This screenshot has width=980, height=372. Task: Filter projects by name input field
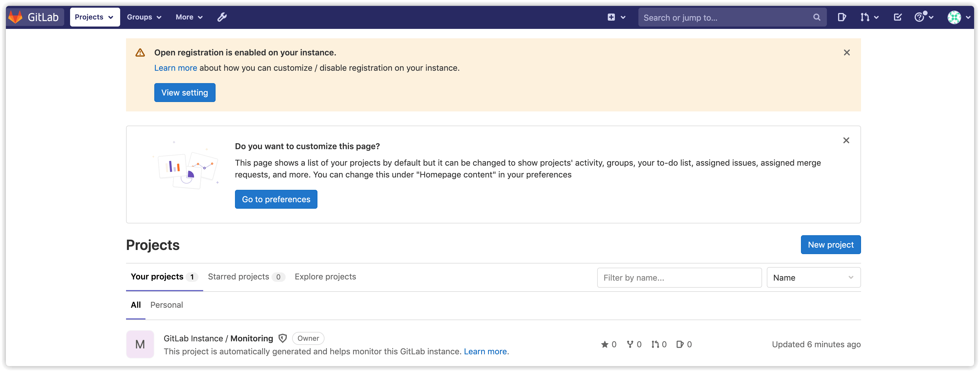(678, 278)
